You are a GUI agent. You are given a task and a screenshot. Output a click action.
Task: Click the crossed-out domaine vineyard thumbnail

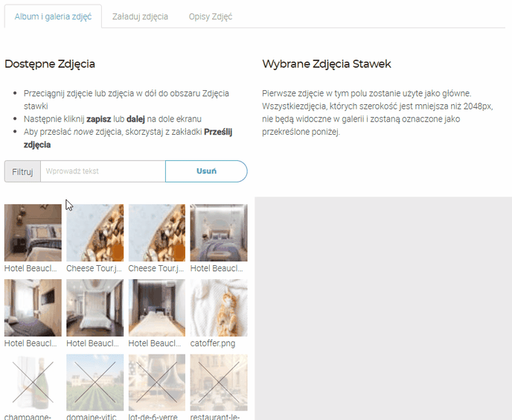pos(95,383)
